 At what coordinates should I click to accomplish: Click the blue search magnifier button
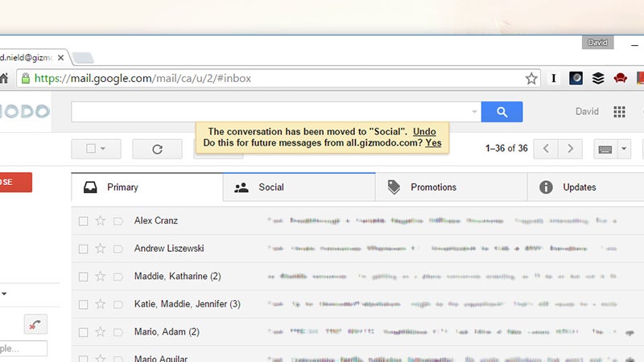click(x=502, y=112)
